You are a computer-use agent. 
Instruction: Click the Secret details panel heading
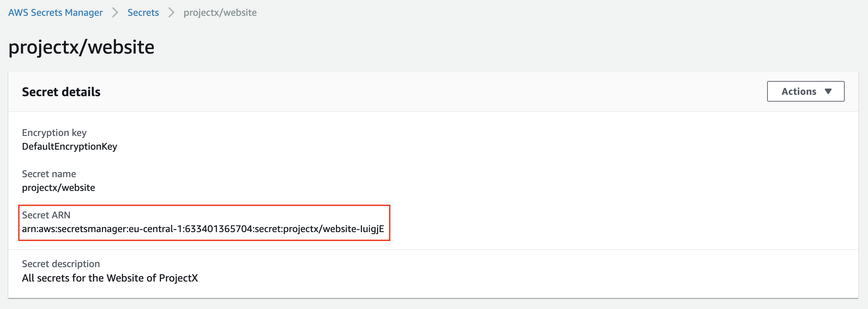(x=61, y=92)
